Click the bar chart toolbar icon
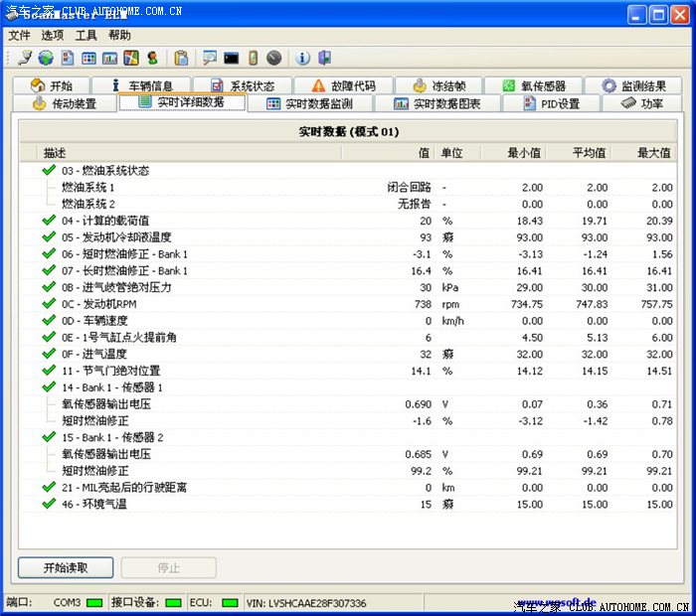 [x=110, y=58]
